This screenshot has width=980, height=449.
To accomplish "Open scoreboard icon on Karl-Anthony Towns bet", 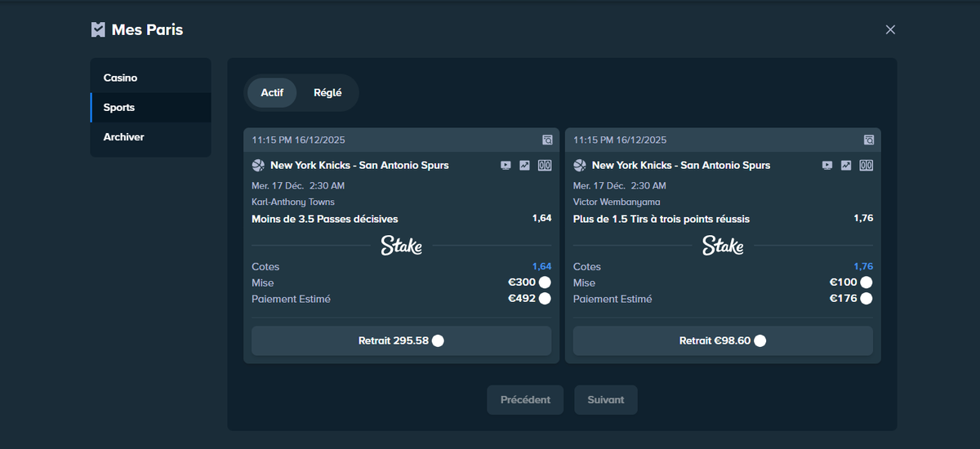I will (x=545, y=165).
